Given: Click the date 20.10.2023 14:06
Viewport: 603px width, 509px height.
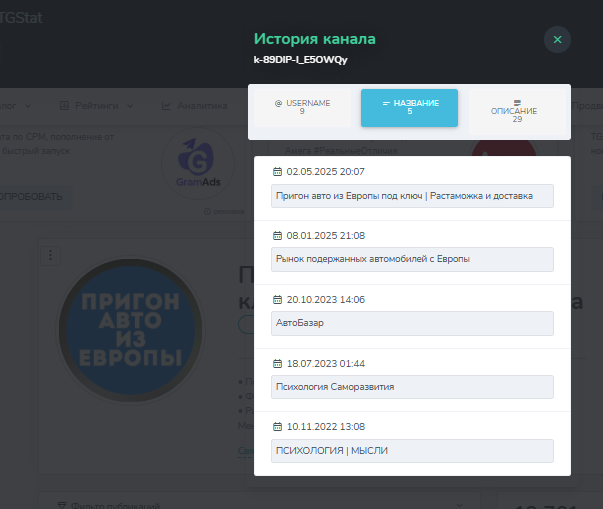Looking at the screenshot, I should 326,299.
